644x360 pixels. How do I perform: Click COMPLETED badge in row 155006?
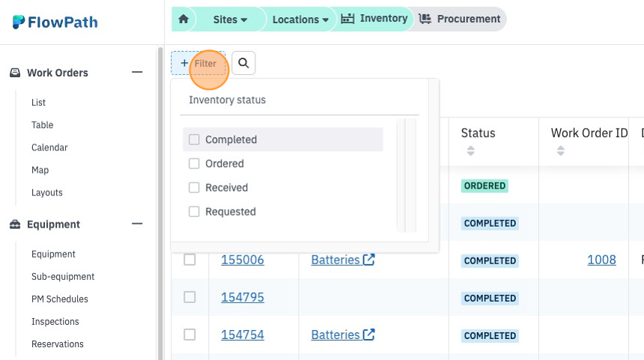point(490,260)
